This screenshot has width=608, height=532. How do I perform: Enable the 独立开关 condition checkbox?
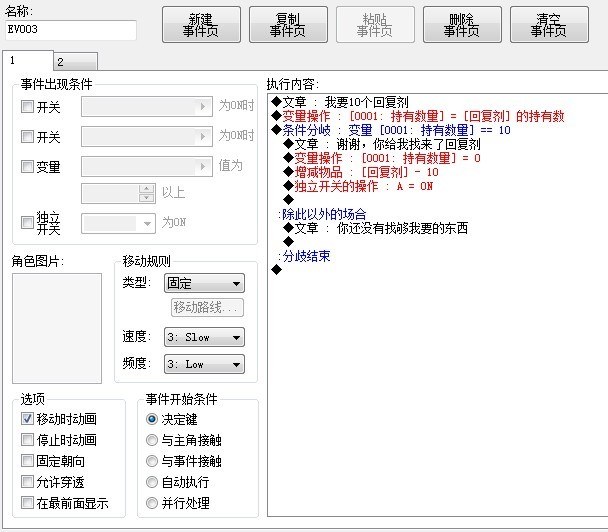tap(27, 223)
